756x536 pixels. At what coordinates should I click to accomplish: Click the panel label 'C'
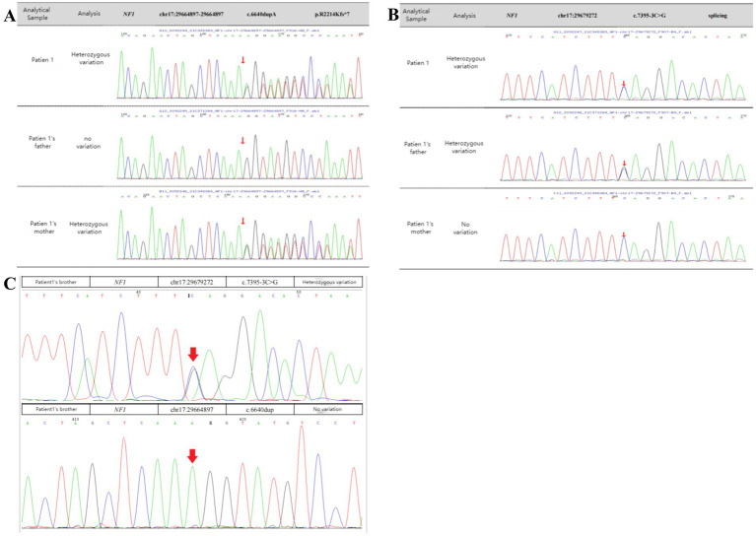point(10,284)
